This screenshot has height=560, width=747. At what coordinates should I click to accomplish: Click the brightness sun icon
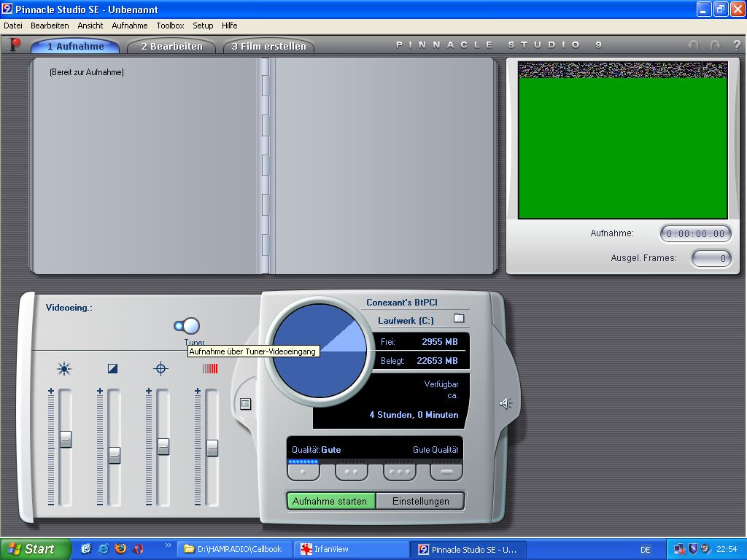tap(64, 368)
